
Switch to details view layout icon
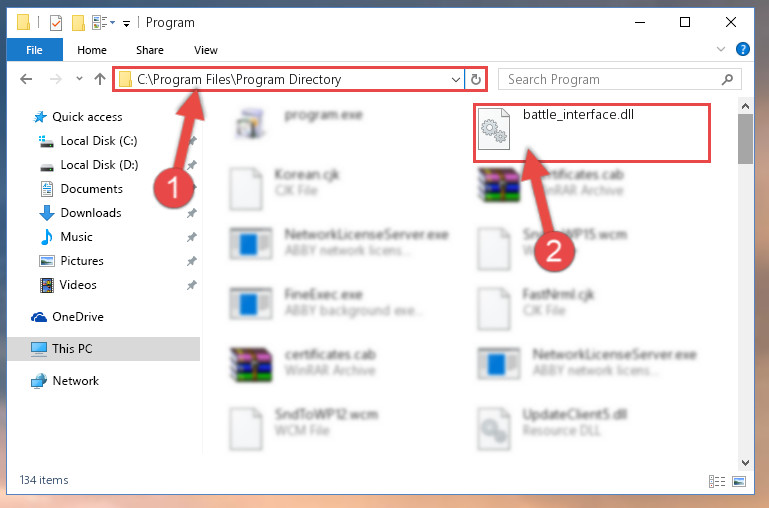(x=717, y=481)
